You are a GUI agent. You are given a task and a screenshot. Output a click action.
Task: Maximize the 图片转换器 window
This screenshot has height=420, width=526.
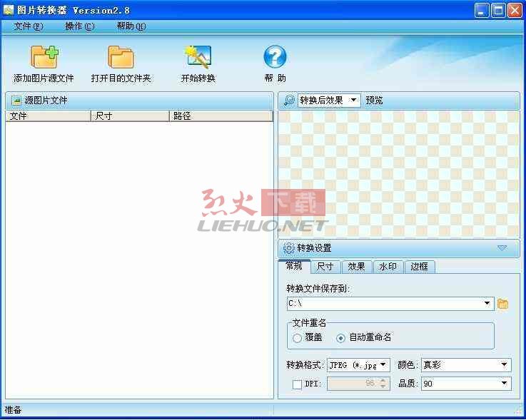[498, 11]
